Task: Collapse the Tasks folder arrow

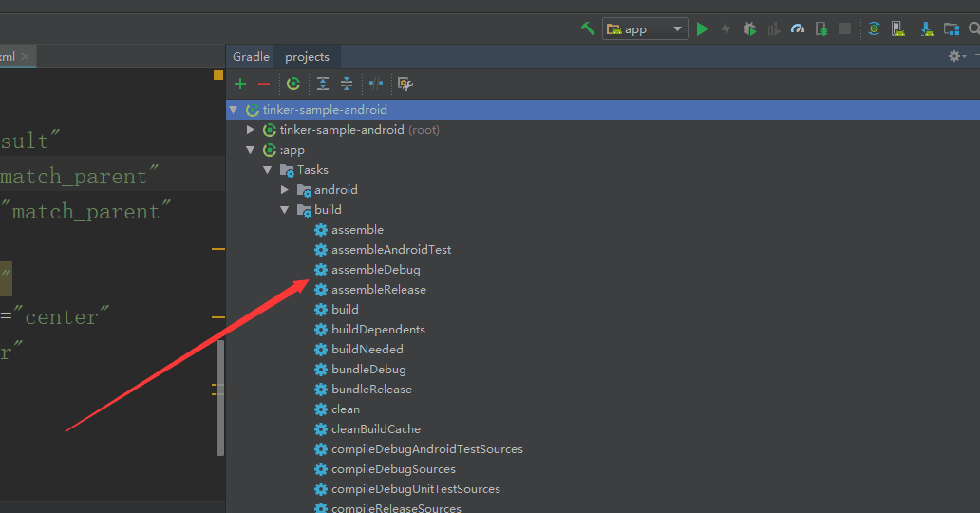Action: (x=268, y=170)
